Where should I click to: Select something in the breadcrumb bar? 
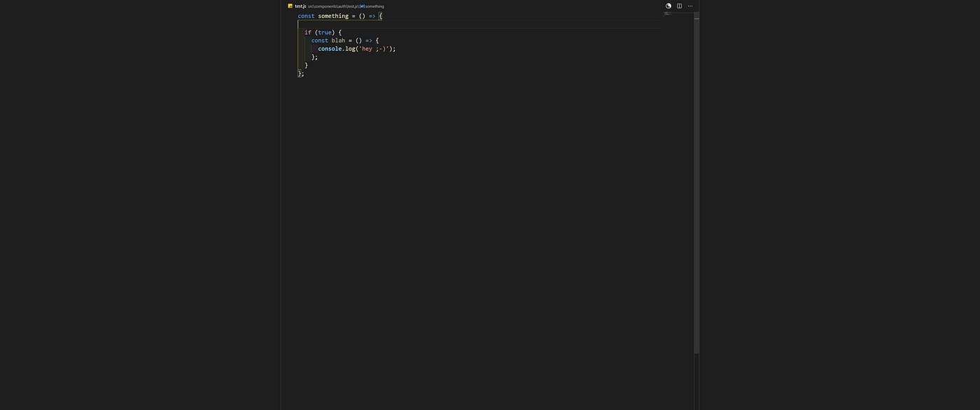point(375,6)
